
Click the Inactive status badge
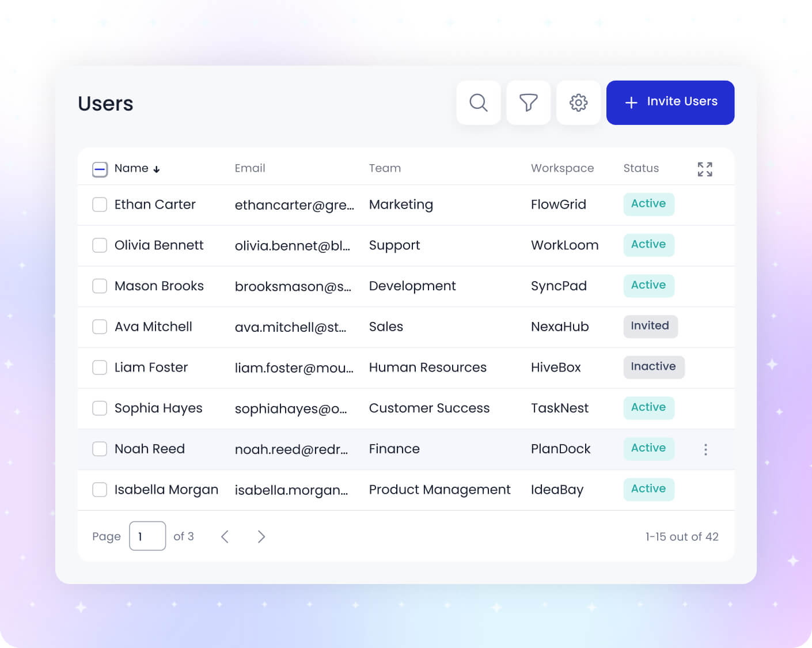pyautogui.click(x=654, y=367)
